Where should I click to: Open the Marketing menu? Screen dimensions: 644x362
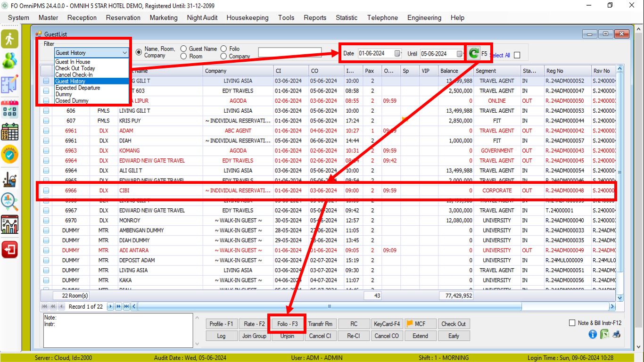click(164, 17)
